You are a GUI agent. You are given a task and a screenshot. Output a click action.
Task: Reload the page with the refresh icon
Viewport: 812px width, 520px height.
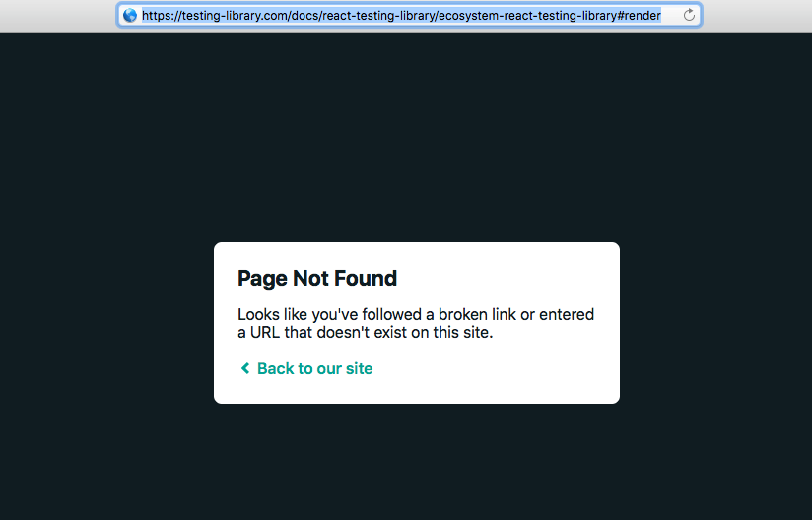689,15
